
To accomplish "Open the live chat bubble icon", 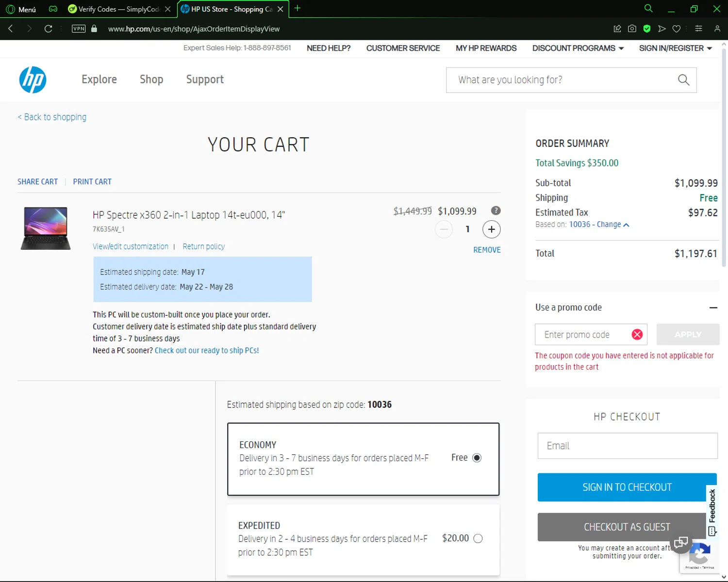I will pos(681,542).
